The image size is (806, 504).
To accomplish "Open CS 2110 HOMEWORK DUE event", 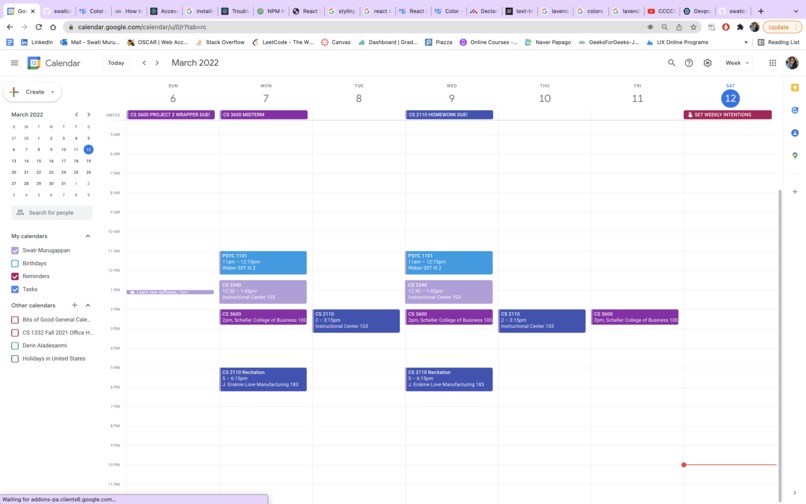I will click(x=449, y=115).
